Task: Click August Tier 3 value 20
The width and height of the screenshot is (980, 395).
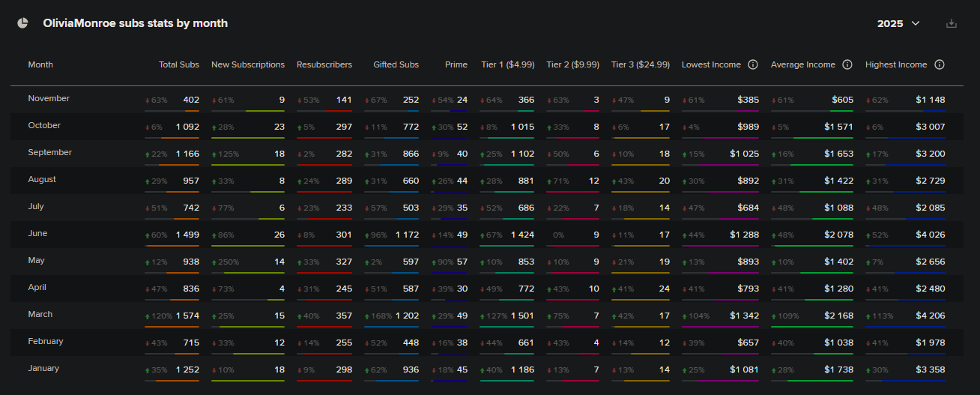Action: (665, 181)
